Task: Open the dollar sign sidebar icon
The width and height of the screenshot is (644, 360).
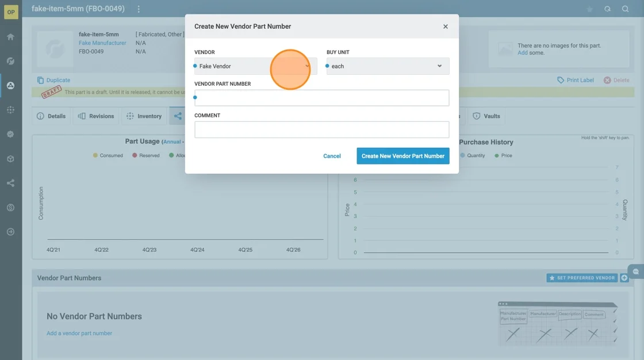Action: coord(10,208)
